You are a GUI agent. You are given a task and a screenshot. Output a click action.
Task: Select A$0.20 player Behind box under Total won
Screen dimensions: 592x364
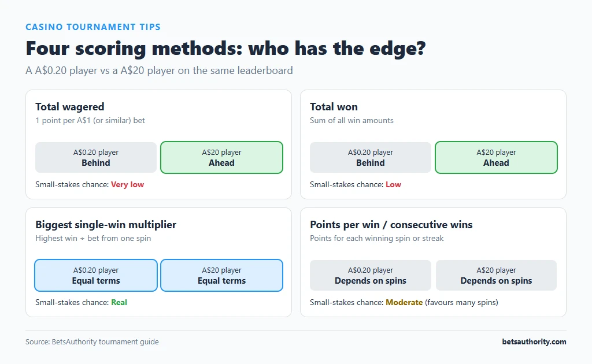coord(371,158)
